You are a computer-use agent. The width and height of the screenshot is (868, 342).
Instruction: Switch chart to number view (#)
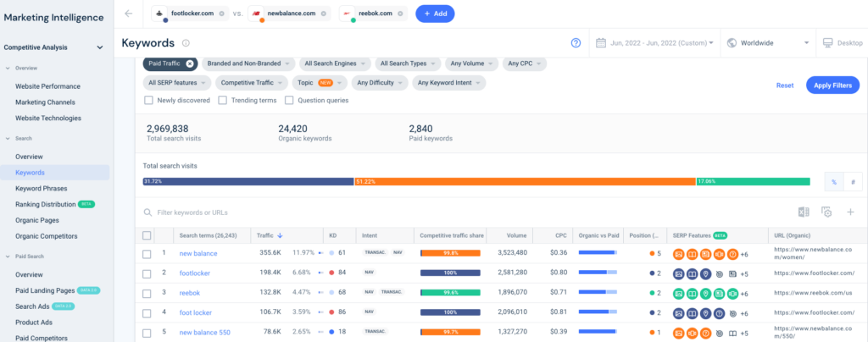(851, 181)
